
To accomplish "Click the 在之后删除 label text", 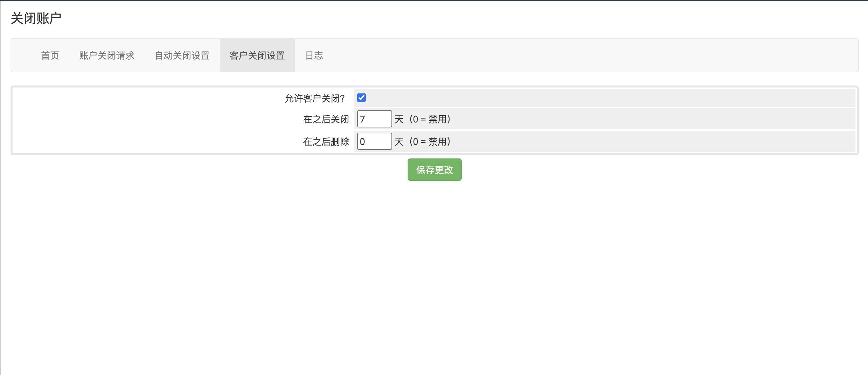I will point(325,142).
